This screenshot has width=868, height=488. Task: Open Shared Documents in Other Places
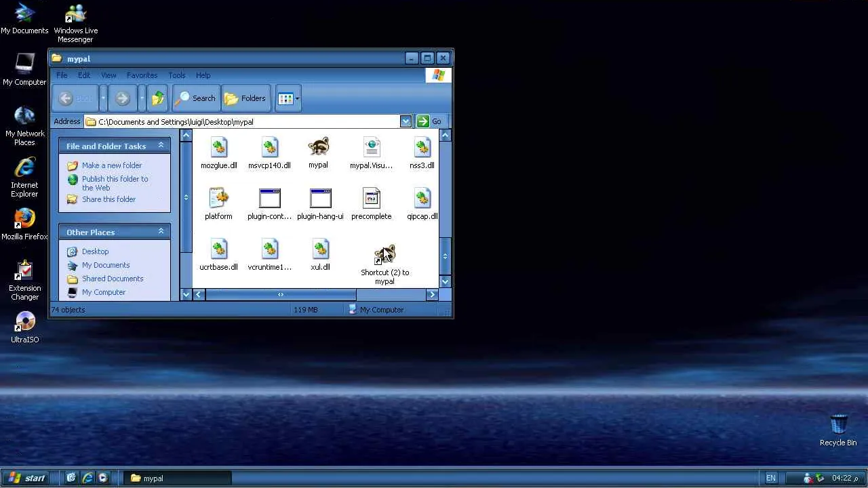(113, 279)
